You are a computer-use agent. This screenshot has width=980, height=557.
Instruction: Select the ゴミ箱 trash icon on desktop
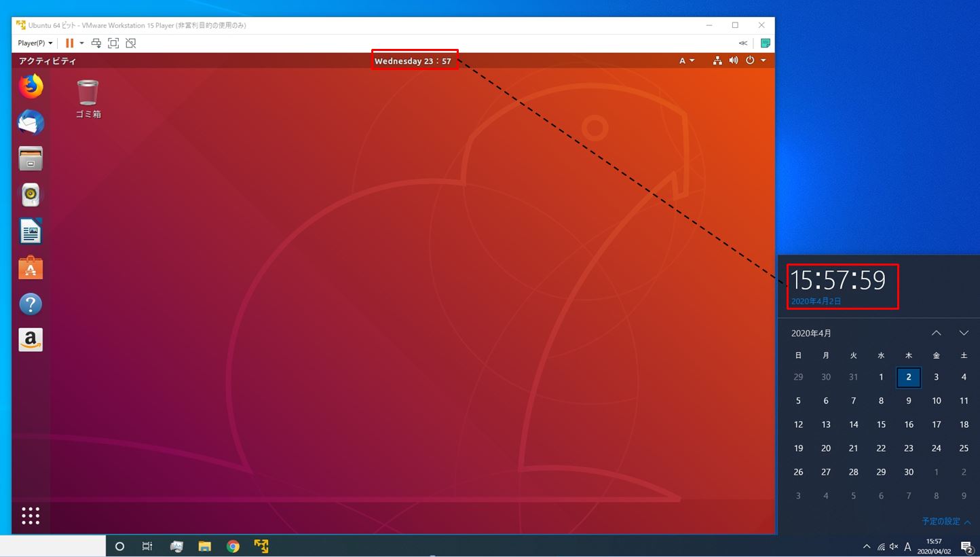click(x=88, y=99)
